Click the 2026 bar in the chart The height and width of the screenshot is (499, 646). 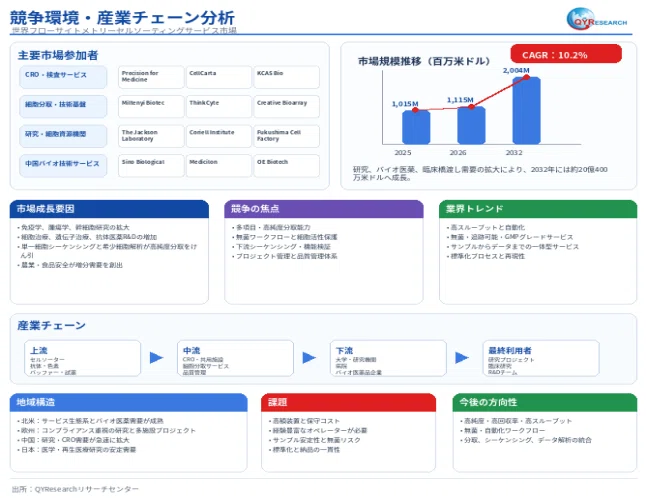471,125
